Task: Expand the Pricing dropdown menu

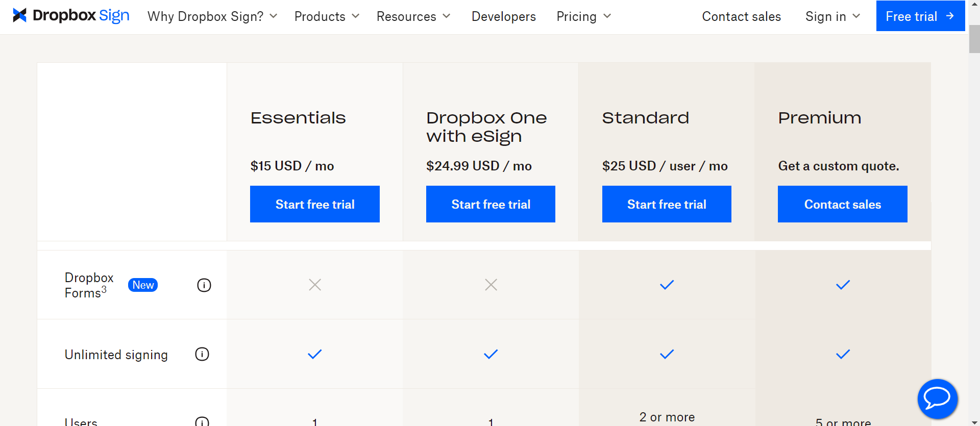Action: click(x=583, y=16)
